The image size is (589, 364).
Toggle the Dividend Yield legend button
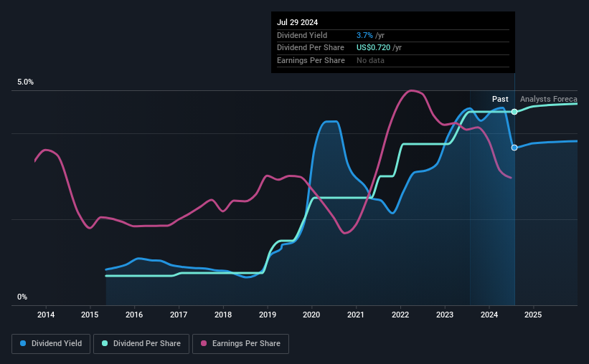coord(51,344)
